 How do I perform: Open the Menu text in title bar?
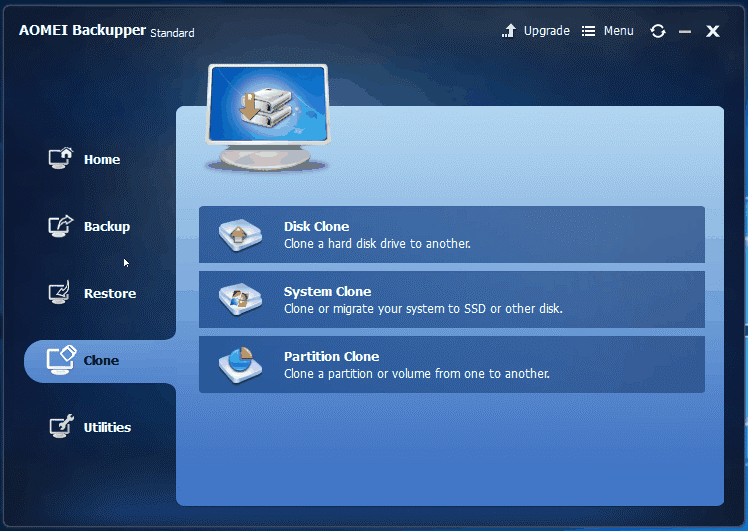pos(619,31)
